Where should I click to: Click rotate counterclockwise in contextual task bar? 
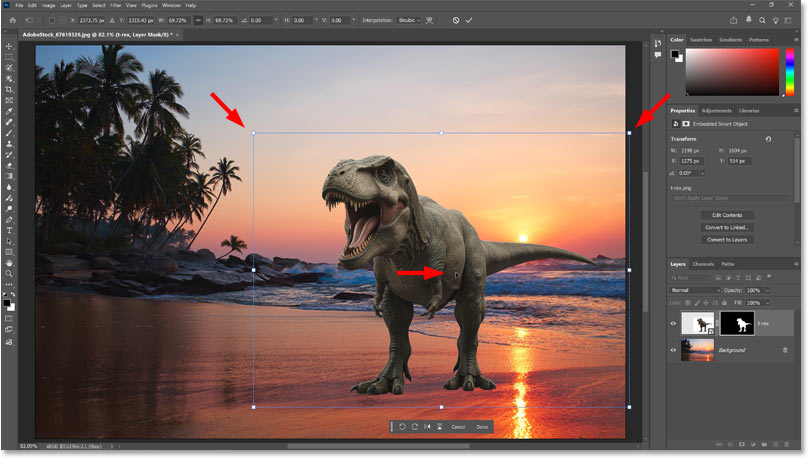point(402,427)
